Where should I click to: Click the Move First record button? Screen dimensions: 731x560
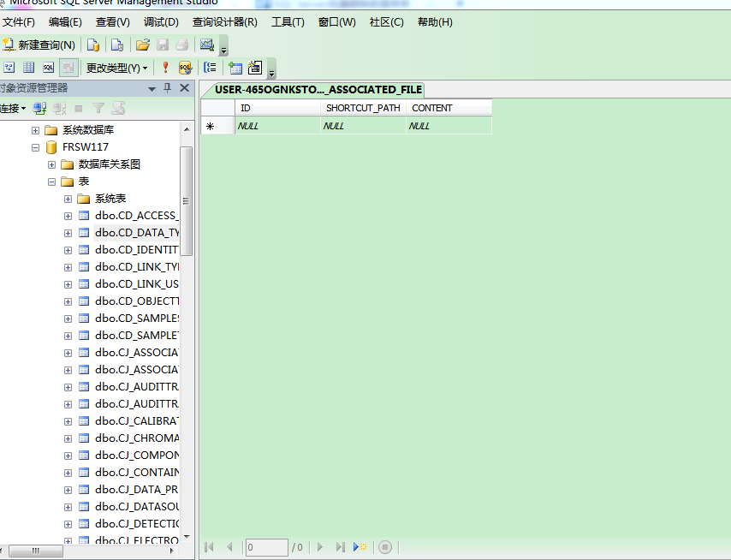click(210, 547)
